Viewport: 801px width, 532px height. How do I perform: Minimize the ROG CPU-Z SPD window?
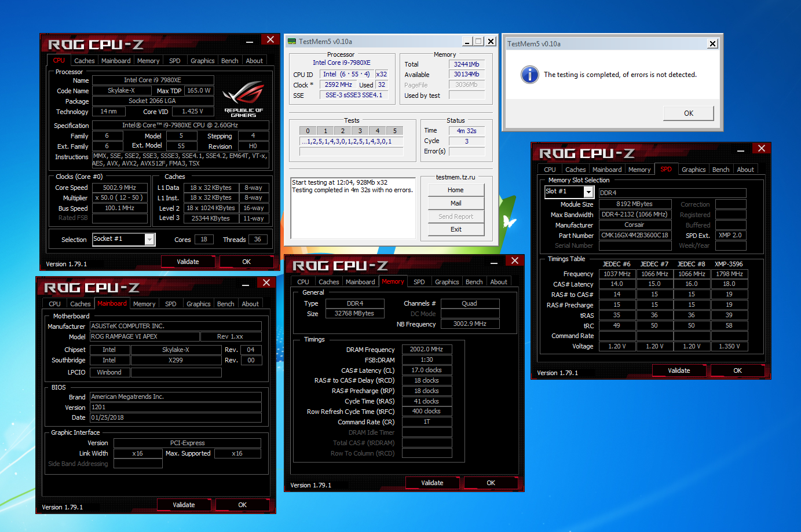coord(741,149)
